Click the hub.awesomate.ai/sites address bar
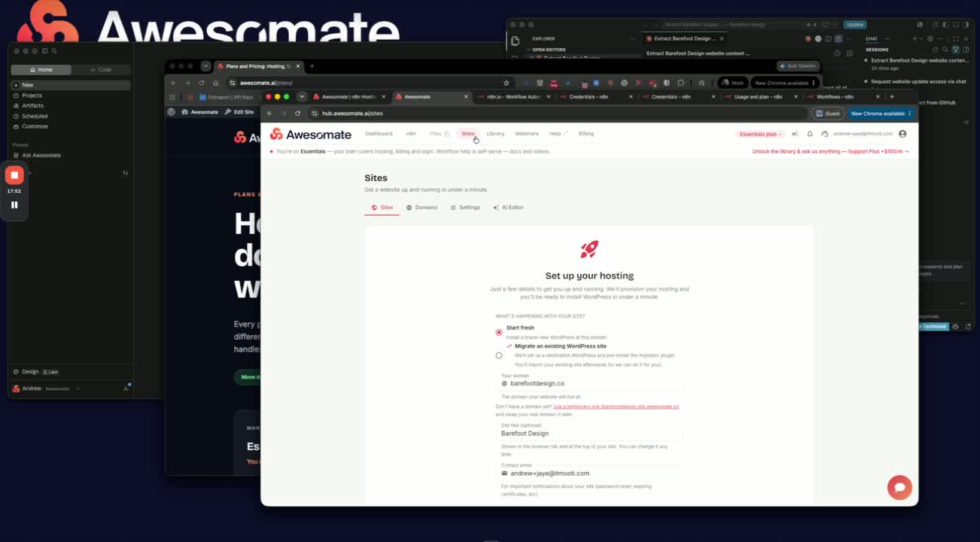The height and width of the screenshot is (542, 980). pos(557,114)
